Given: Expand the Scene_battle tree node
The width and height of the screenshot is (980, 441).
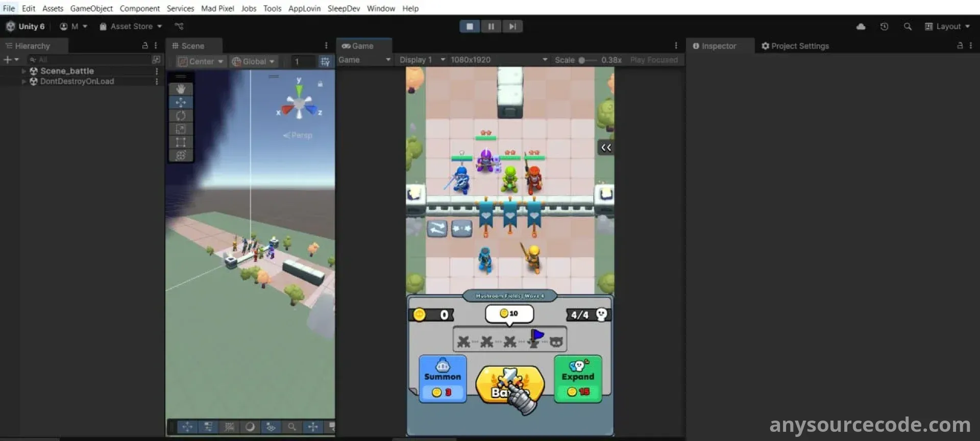Looking at the screenshot, I should click(x=24, y=71).
